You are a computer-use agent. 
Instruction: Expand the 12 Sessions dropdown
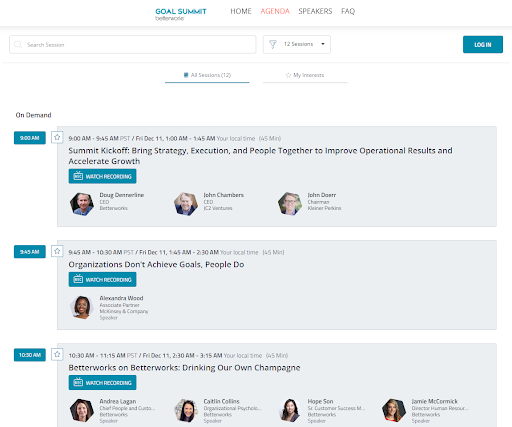coord(297,44)
